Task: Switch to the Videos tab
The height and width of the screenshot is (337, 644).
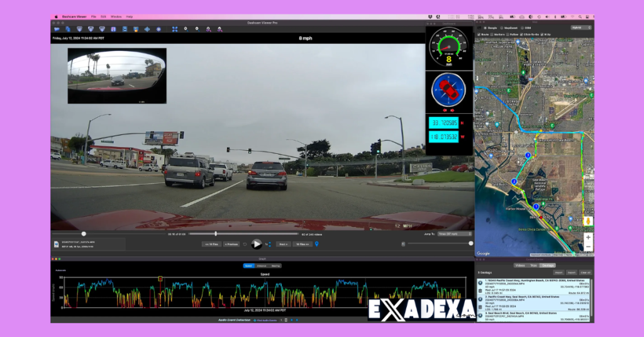Action: click(x=520, y=265)
